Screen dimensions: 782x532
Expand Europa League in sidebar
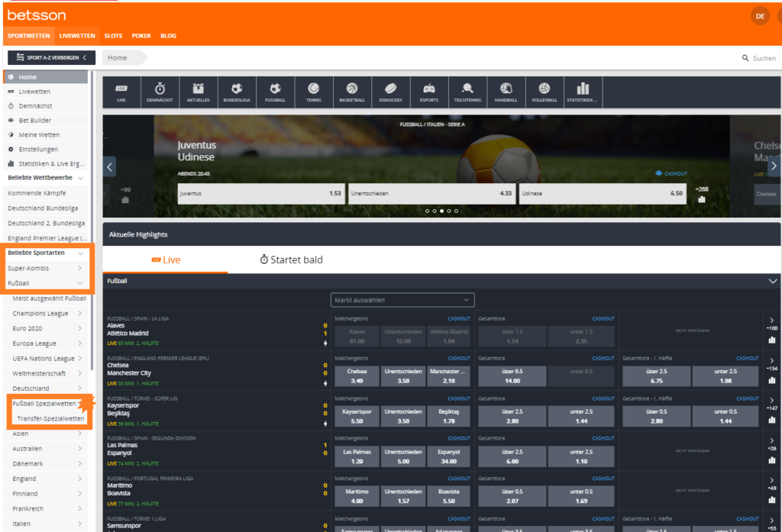click(x=80, y=343)
